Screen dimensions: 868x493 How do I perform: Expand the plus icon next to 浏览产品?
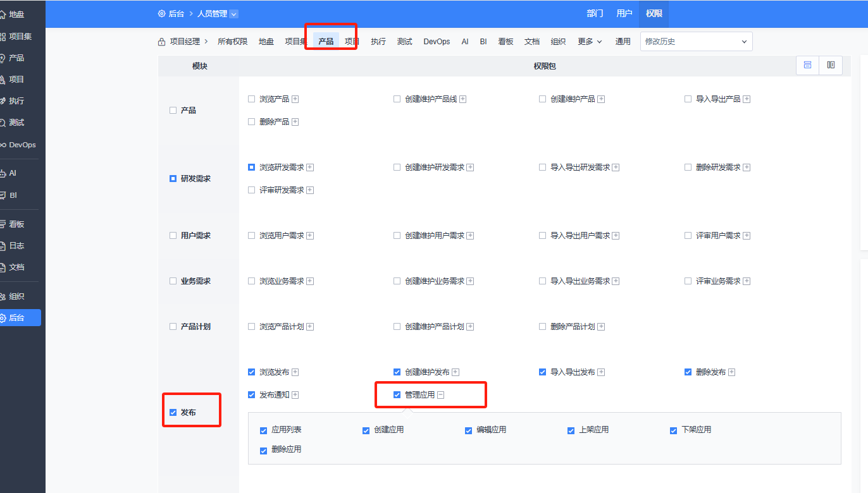pyautogui.click(x=295, y=99)
